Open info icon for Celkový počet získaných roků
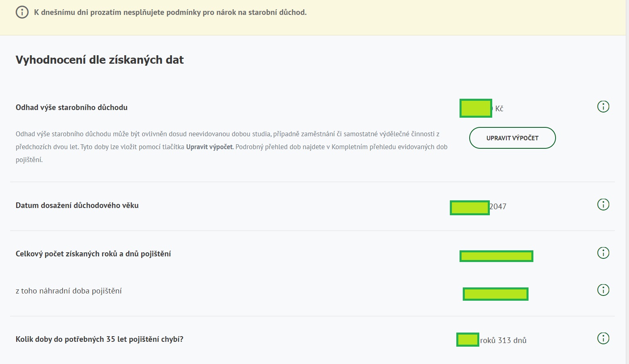The width and height of the screenshot is (629, 364). tap(603, 253)
